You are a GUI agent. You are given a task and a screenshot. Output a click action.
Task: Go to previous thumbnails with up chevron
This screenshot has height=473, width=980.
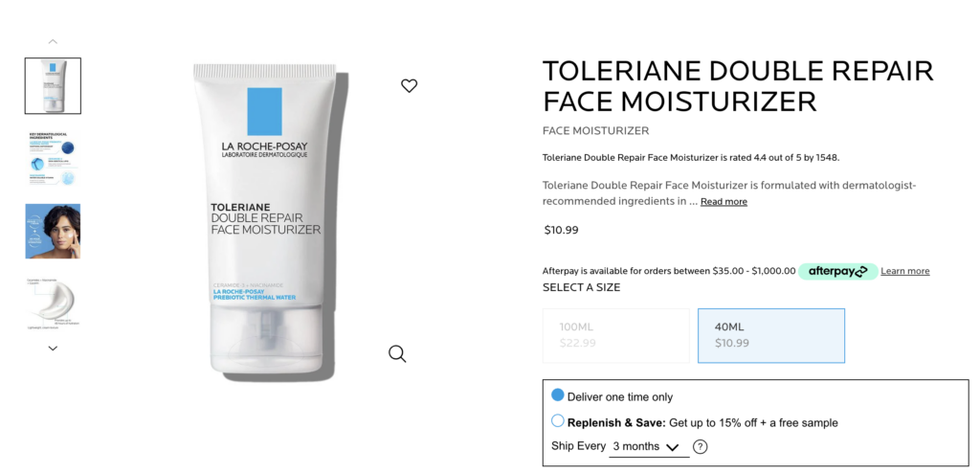tap(54, 42)
